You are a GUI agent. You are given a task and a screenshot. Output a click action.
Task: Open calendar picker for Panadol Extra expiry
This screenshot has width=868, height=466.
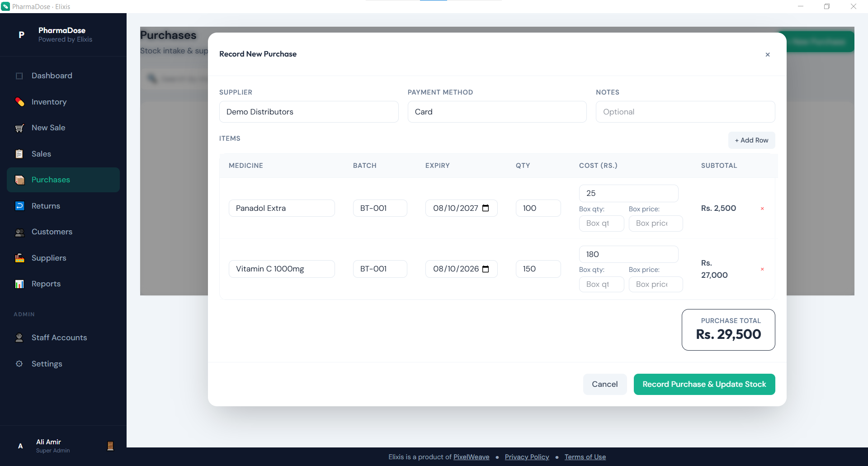(x=486, y=208)
